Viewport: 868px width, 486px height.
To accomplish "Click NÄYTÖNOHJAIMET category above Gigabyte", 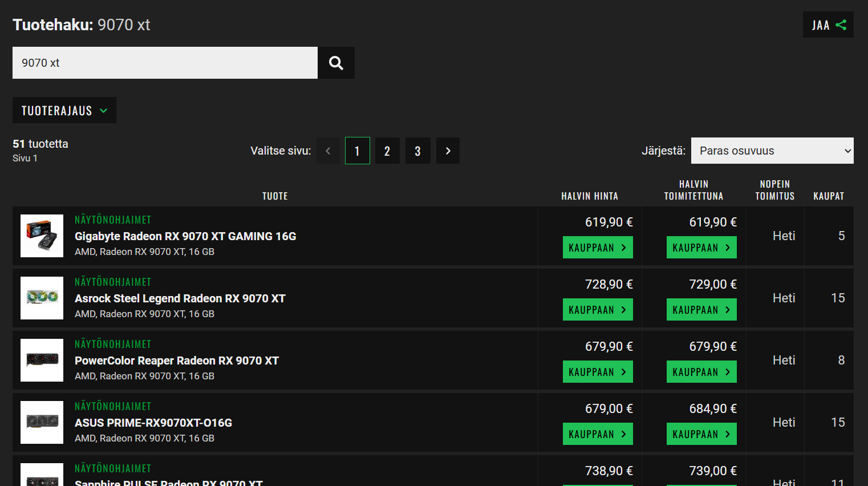I will tap(113, 220).
